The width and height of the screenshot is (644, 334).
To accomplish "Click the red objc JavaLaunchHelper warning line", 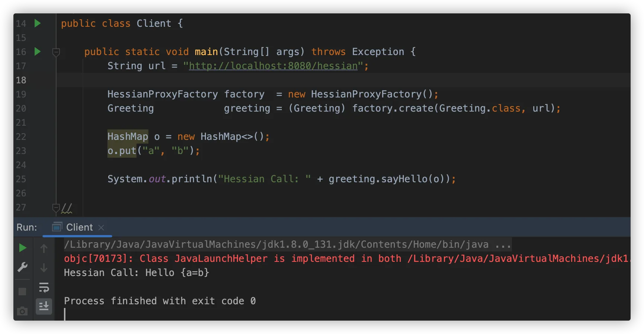I will 347,258.
